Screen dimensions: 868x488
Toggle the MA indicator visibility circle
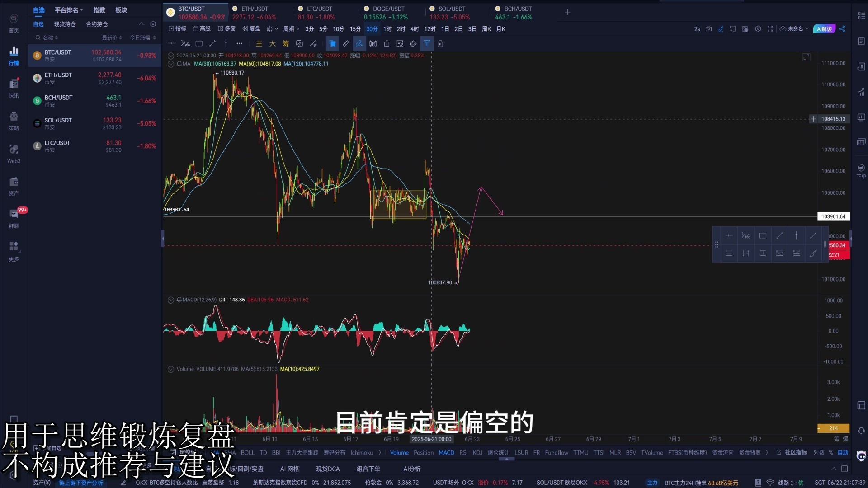171,64
